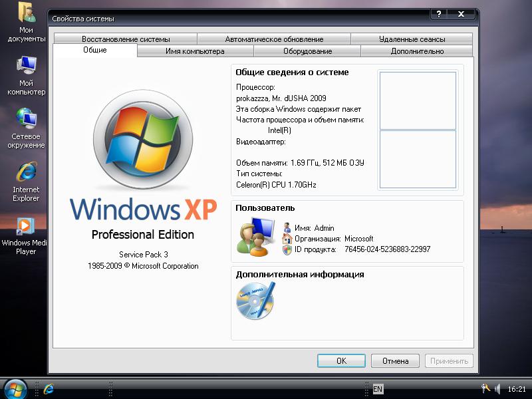Switch to Удаленные сеансы tab
The width and height of the screenshot is (532, 399).
pyautogui.click(x=412, y=39)
